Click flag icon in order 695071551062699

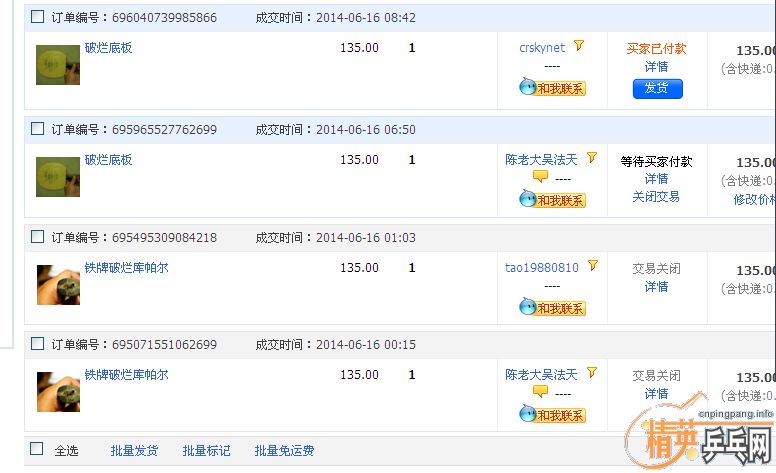[x=592, y=374]
